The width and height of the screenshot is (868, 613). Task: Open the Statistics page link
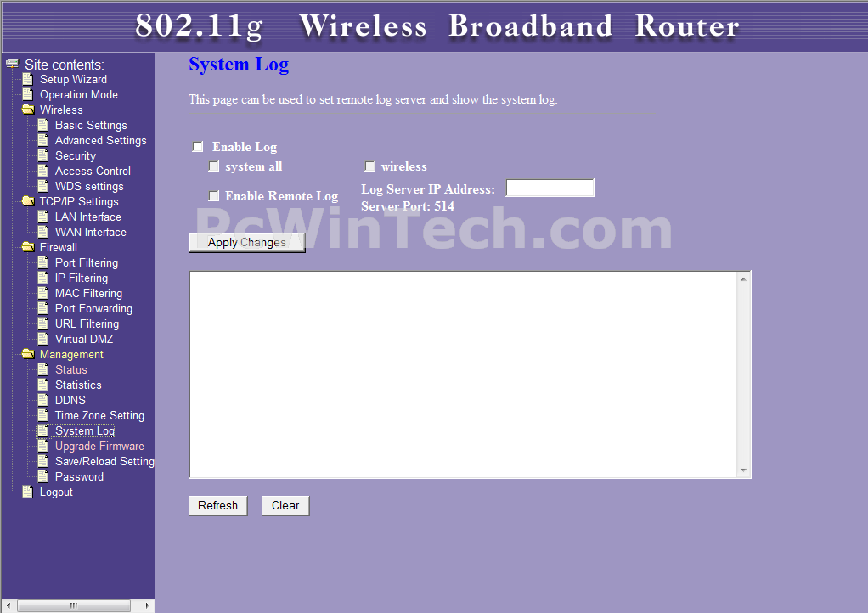click(x=78, y=385)
